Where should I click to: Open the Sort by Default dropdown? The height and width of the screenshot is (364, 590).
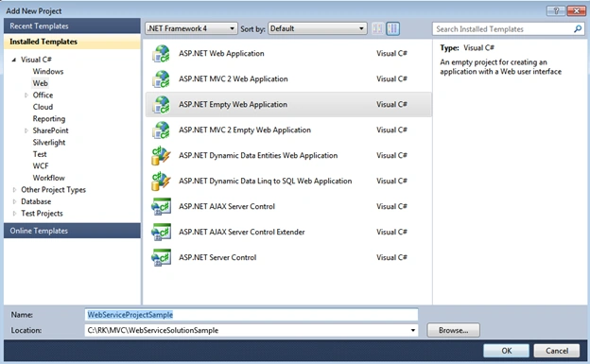point(317,28)
